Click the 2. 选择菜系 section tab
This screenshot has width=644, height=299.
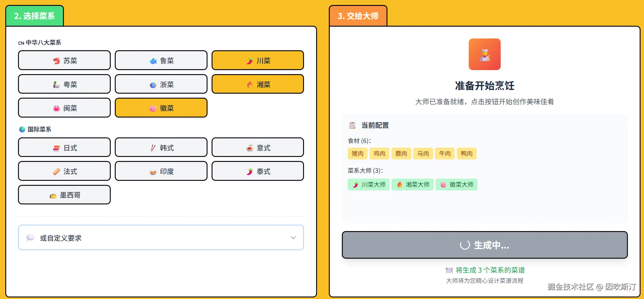coord(34,15)
